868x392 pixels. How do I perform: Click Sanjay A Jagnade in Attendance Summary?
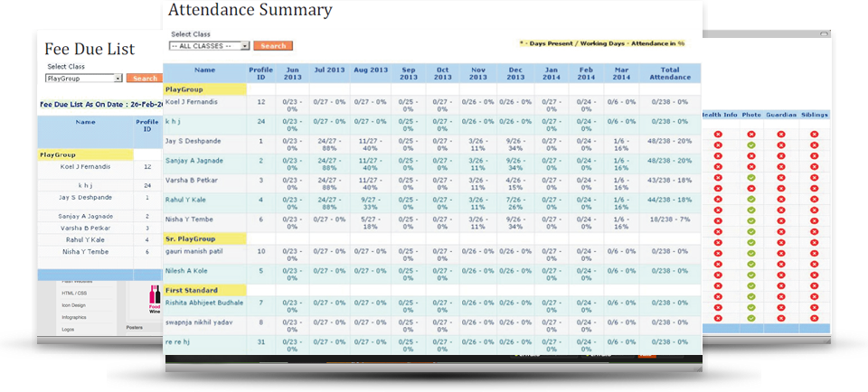pyautogui.click(x=193, y=161)
